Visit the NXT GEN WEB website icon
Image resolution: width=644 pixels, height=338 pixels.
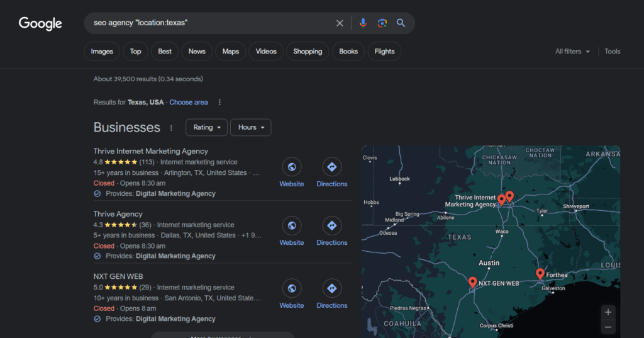coord(292,289)
